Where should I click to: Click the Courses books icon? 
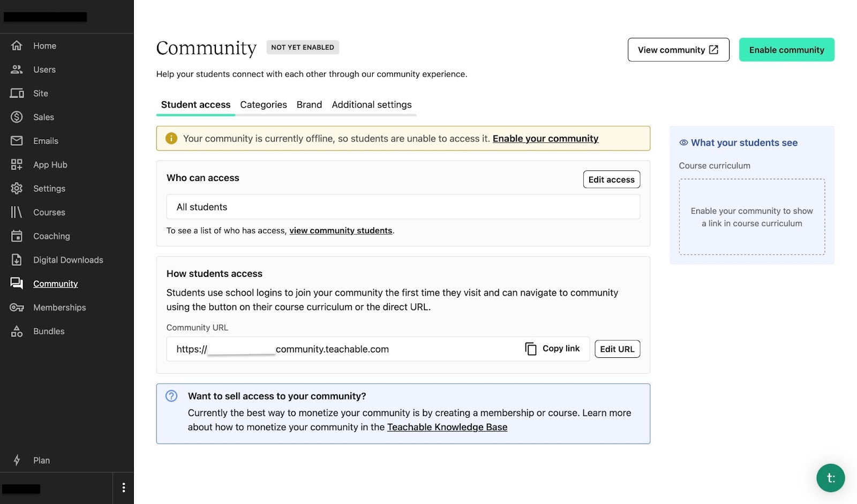[x=17, y=212]
